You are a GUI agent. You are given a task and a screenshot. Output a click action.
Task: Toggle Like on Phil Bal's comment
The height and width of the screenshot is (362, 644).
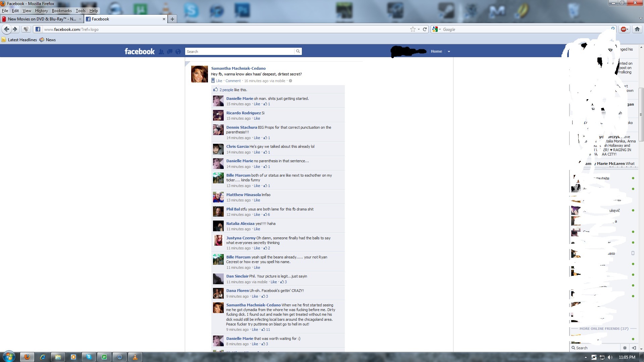[257, 215]
